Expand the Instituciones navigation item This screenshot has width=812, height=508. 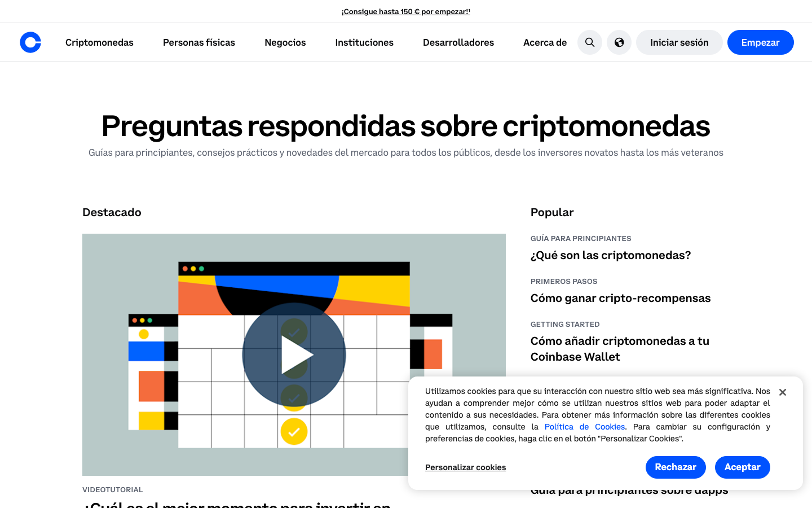pyautogui.click(x=364, y=42)
